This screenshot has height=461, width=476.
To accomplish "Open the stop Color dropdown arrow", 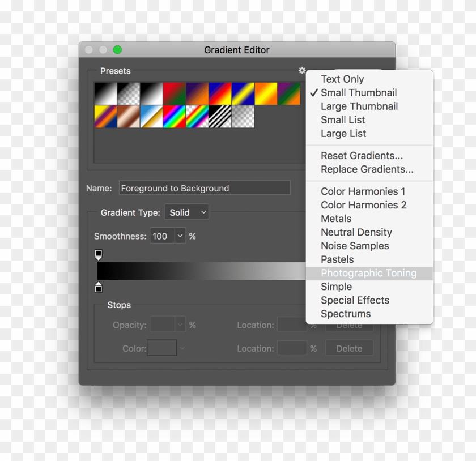I will coord(182,348).
